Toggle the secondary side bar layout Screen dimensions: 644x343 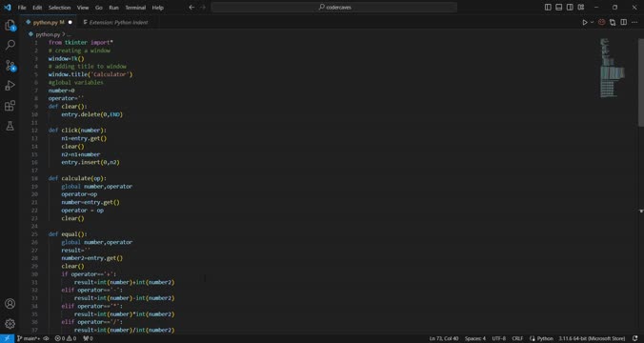pos(570,8)
